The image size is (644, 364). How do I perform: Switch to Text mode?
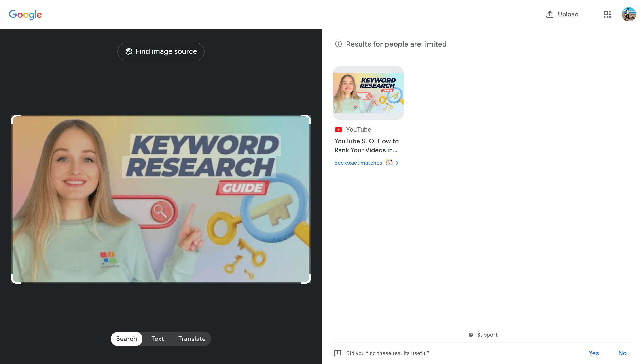(157, 339)
